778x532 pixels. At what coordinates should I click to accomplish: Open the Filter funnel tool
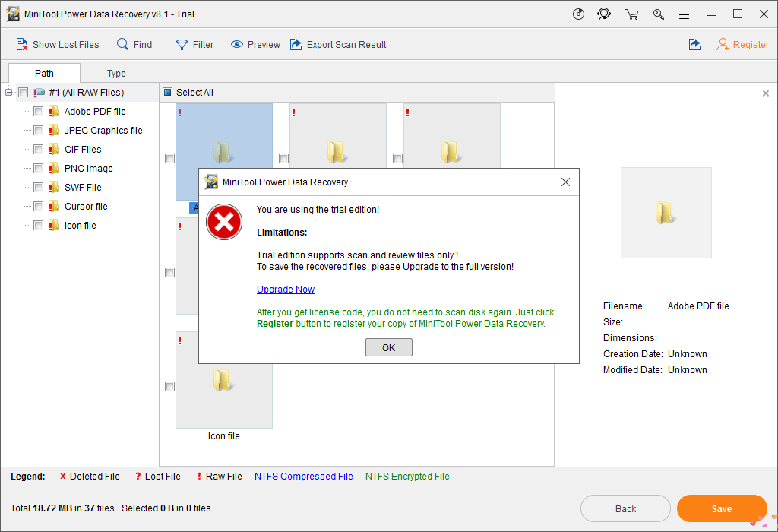tap(182, 45)
